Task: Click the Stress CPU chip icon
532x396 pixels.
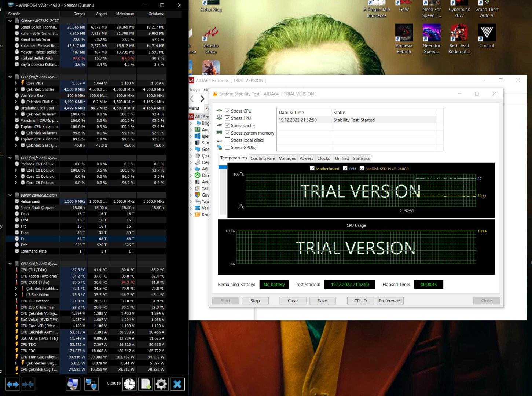Action: tap(219, 111)
